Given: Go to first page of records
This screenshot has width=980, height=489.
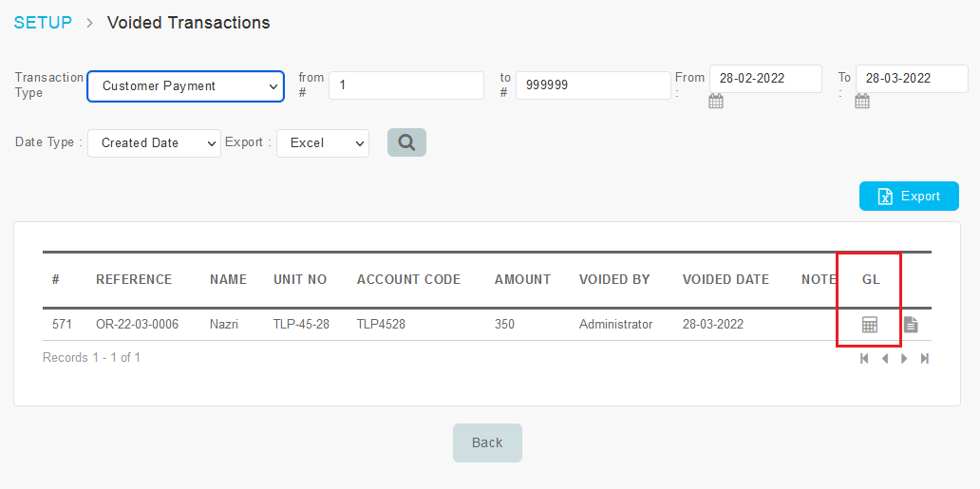Looking at the screenshot, I should 864,359.
